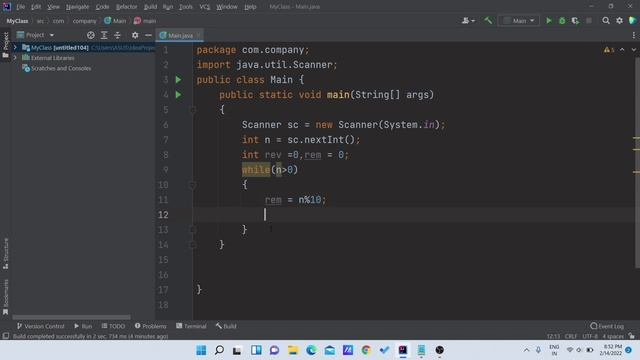
Task: Open File Explorer from the taskbar
Action: pos(293,350)
